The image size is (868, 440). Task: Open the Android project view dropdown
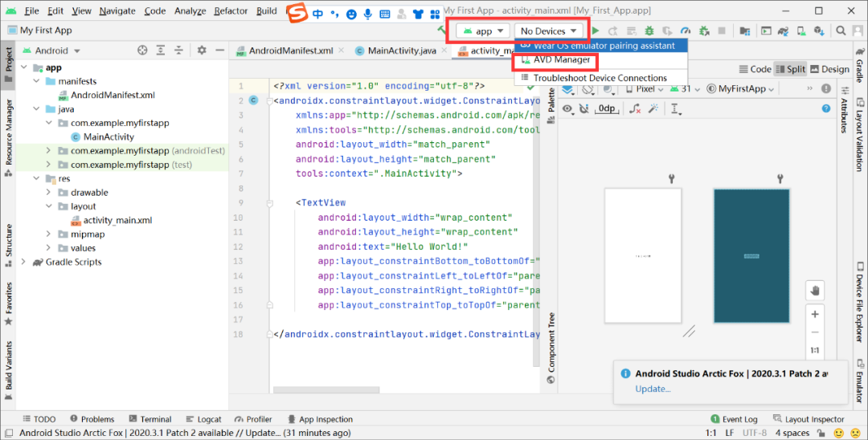tap(51, 51)
